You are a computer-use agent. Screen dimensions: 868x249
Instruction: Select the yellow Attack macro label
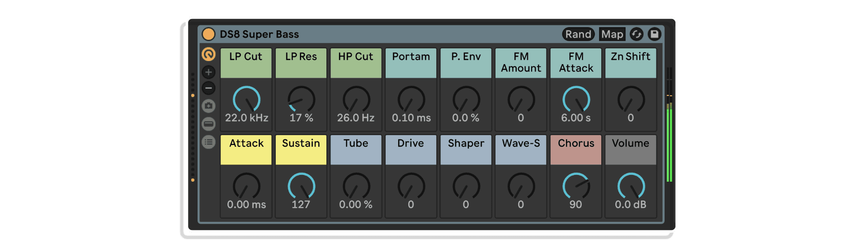pyautogui.click(x=246, y=150)
